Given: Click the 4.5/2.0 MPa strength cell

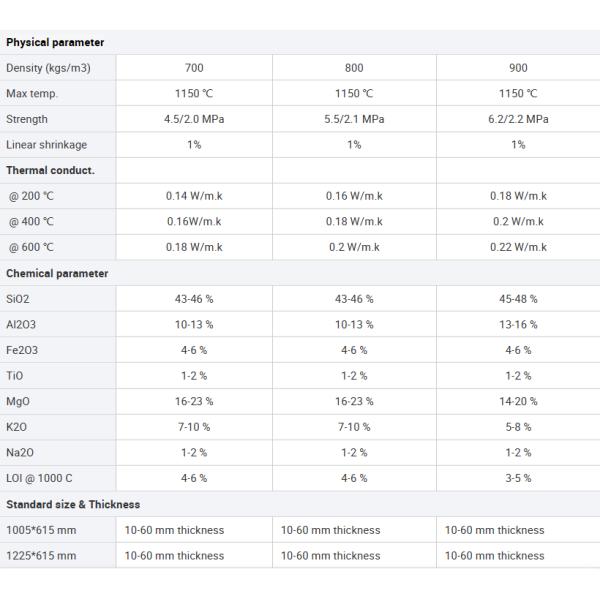Looking at the screenshot, I should click(x=194, y=119).
